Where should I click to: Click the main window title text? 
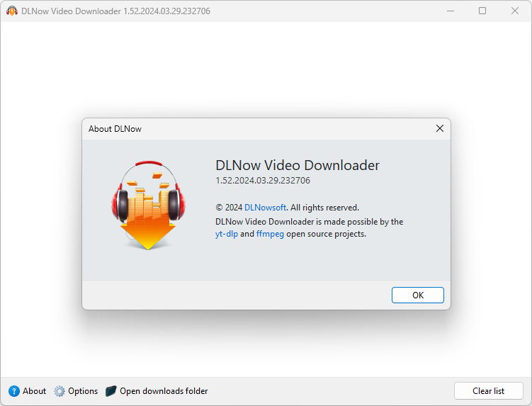pos(115,11)
